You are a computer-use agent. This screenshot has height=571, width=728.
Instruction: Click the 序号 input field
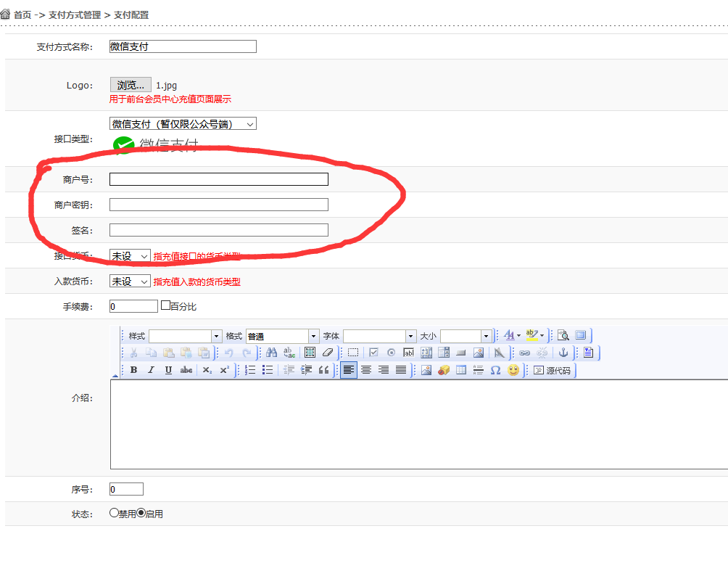[x=126, y=489]
